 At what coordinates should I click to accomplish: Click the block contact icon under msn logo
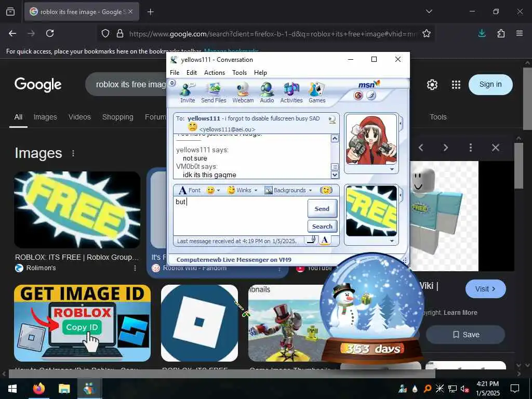coord(358,96)
